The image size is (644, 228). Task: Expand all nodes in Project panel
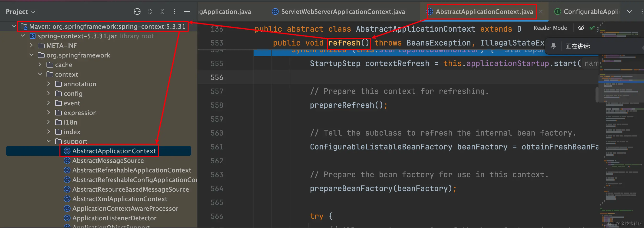click(x=150, y=11)
